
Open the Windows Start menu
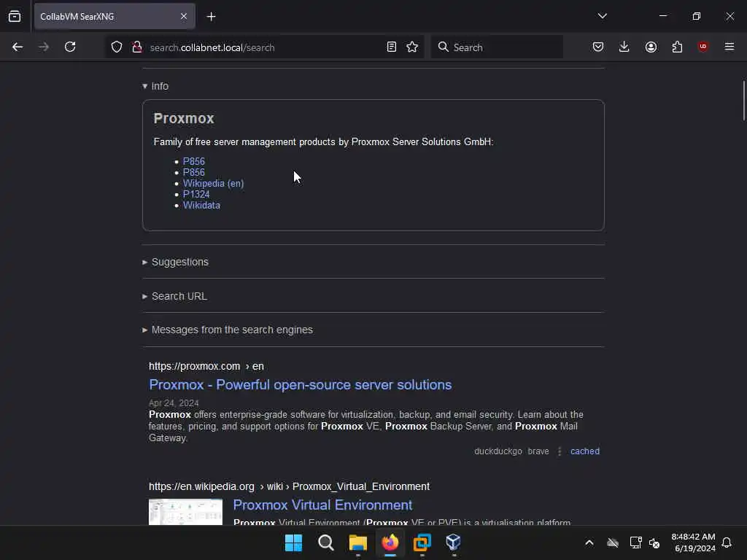point(293,542)
